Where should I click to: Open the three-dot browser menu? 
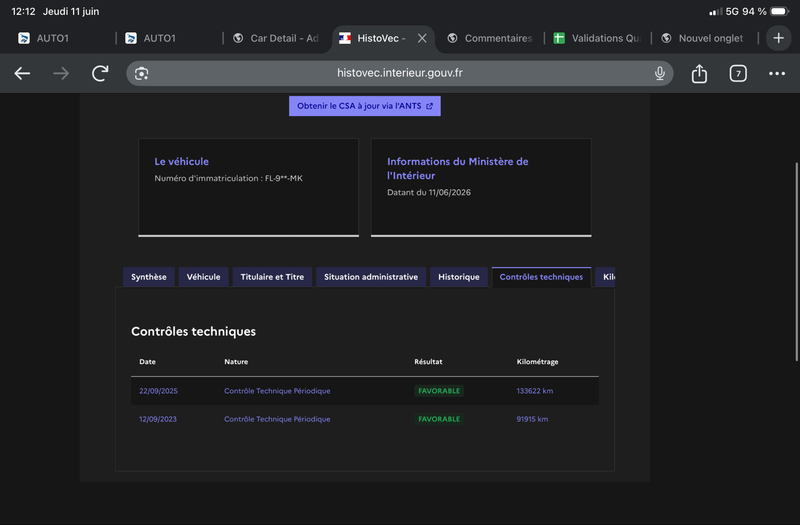click(777, 73)
